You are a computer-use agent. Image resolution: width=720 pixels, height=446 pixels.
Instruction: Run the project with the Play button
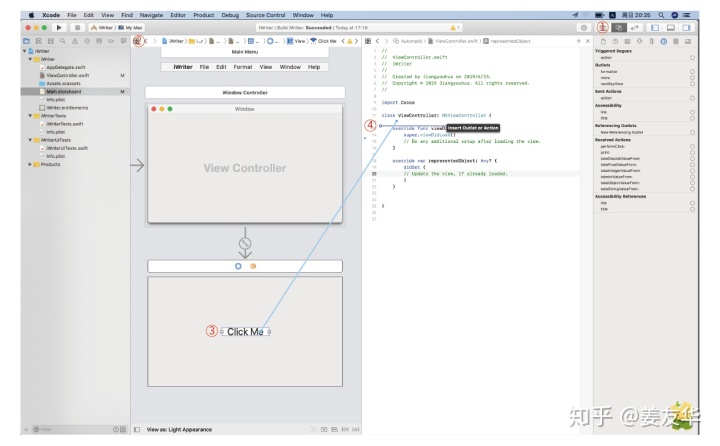pos(59,28)
